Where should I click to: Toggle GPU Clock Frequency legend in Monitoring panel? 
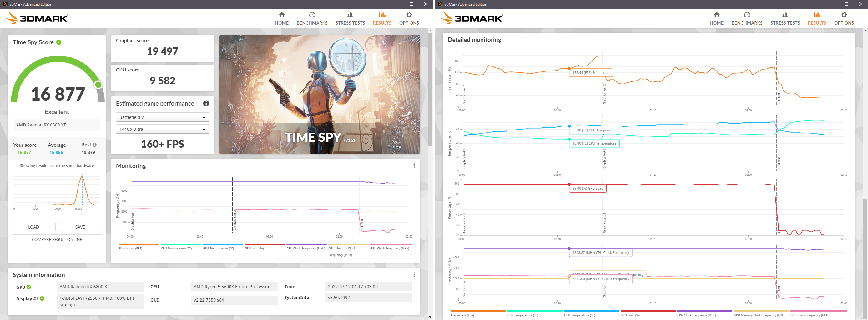pyautogui.click(x=390, y=247)
